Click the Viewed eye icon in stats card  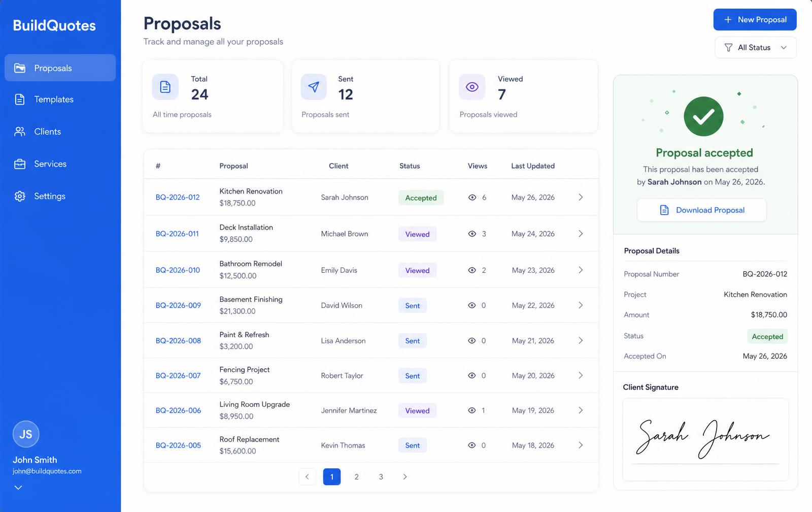(x=472, y=87)
